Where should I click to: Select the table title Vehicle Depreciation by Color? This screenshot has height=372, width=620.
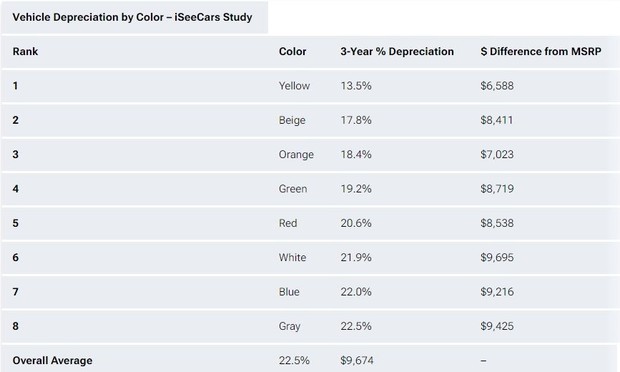click(x=132, y=17)
